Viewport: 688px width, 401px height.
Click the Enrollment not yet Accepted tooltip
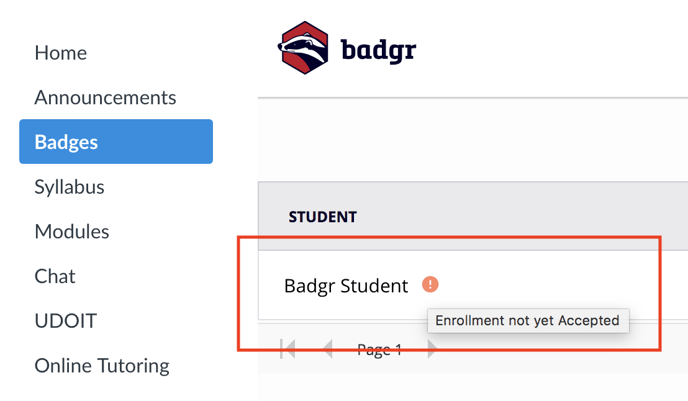(528, 320)
